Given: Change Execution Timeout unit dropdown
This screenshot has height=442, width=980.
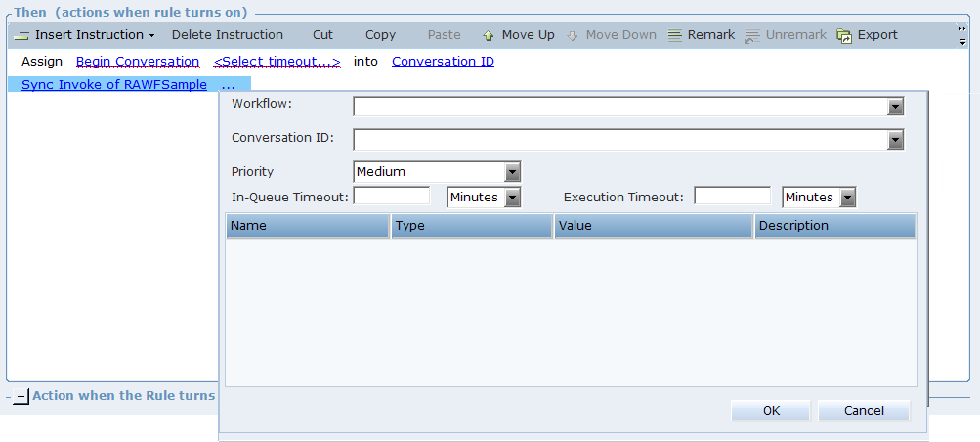Looking at the screenshot, I should tap(848, 198).
